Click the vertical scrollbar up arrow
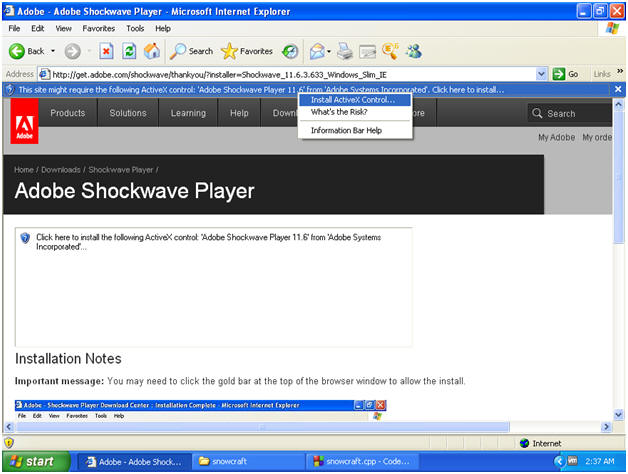This screenshot has height=474, width=628. [618, 105]
